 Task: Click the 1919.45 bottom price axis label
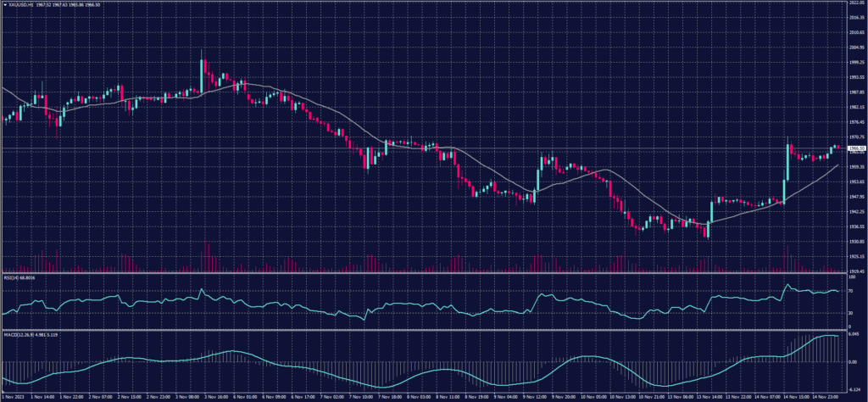pyautogui.click(x=856, y=271)
